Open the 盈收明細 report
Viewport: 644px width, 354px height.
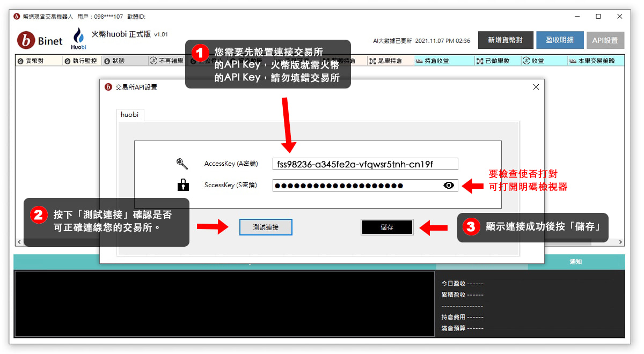tap(560, 40)
